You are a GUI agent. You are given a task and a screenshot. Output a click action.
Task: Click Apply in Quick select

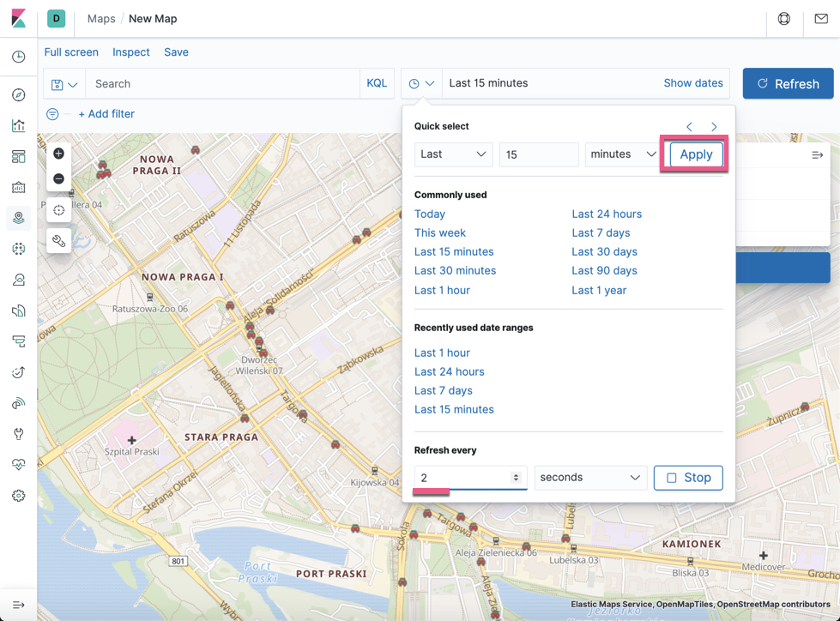tap(696, 154)
